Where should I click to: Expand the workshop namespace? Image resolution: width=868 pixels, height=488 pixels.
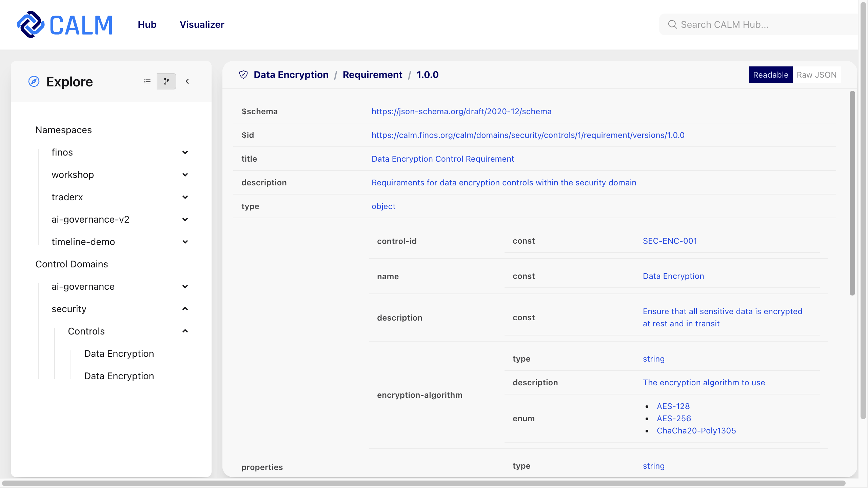point(185,175)
